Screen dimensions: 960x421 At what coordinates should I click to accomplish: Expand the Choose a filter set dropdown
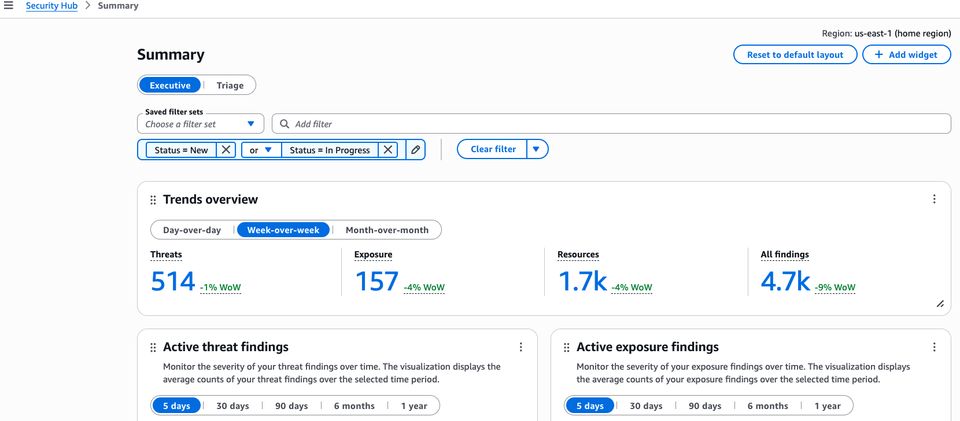click(201, 124)
